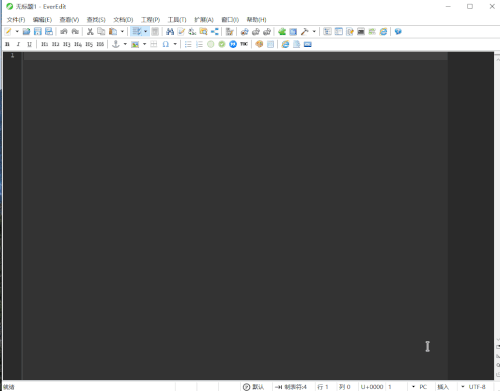Viewport: 500px width, 391px height.
Task: Click the first printer icon in toolbar
Action: (244, 32)
